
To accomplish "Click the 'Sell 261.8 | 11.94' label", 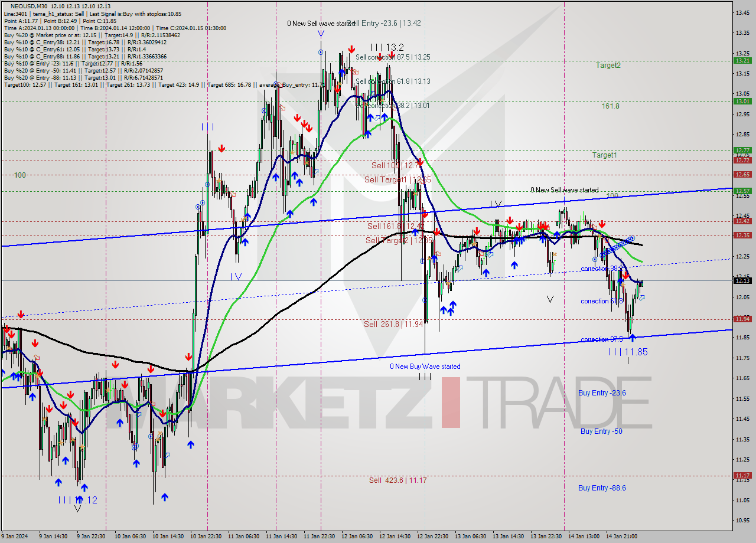I will 393,324.
